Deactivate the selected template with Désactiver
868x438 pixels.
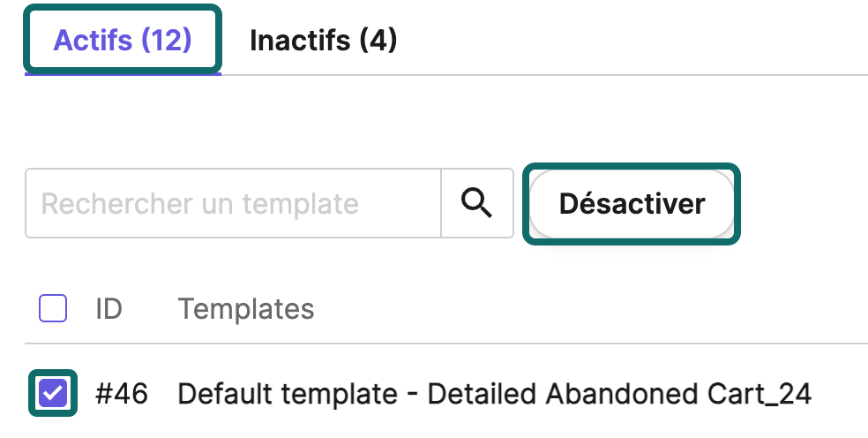click(632, 203)
